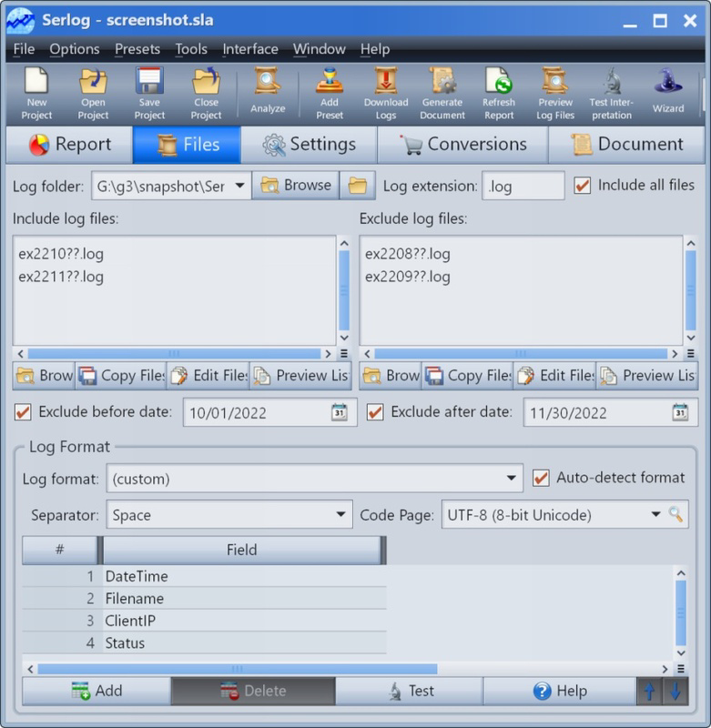
Task: Select the Files tab
Action: click(187, 145)
